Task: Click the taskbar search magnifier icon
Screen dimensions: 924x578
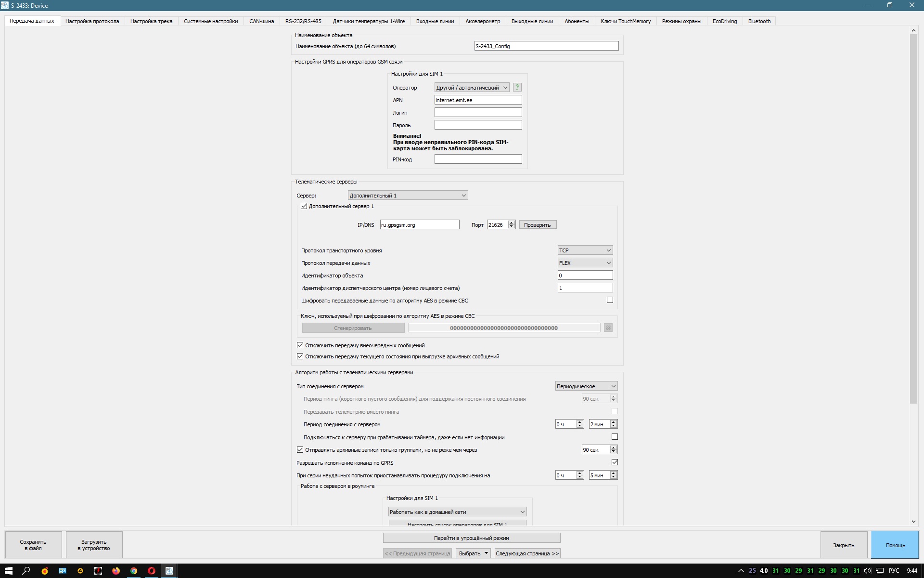Action: point(26,571)
